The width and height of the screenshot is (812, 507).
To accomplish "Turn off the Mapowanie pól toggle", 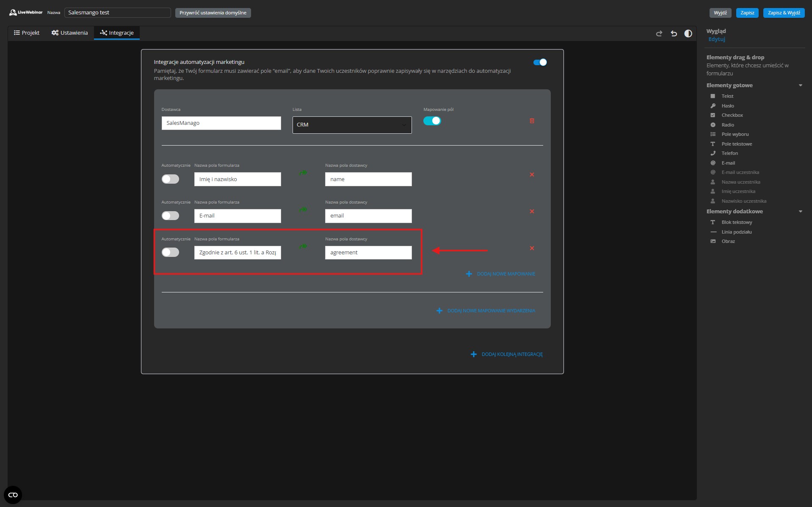I will click(x=432, y=121).
